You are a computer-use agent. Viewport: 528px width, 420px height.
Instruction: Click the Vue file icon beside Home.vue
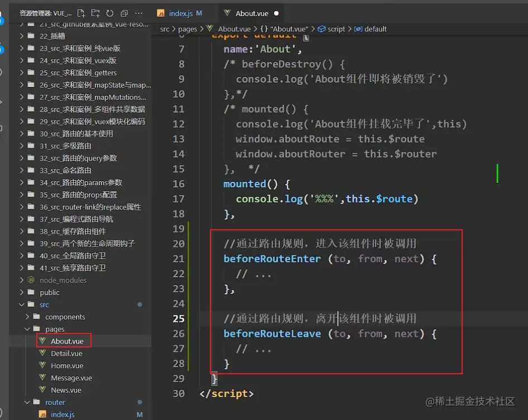[42, 365]
